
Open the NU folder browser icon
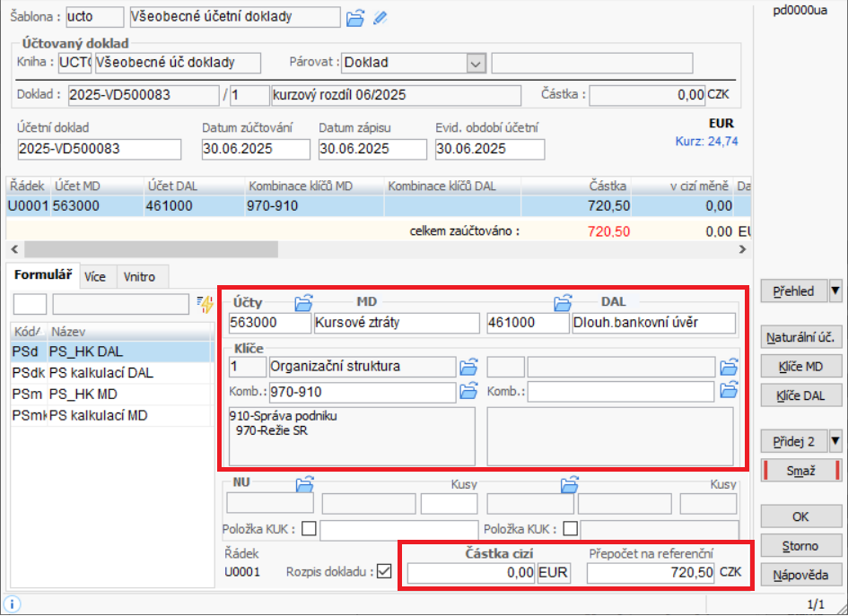(303, 484)
